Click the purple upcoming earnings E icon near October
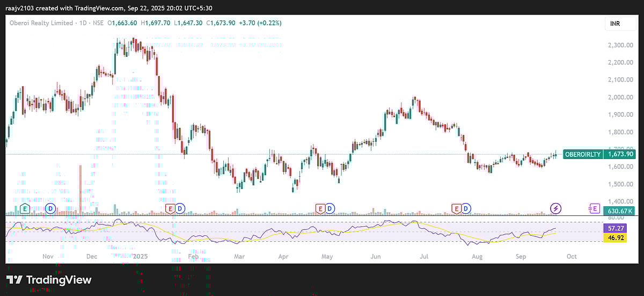The width and height of the screenshot is (644, 296). [594, 208]
